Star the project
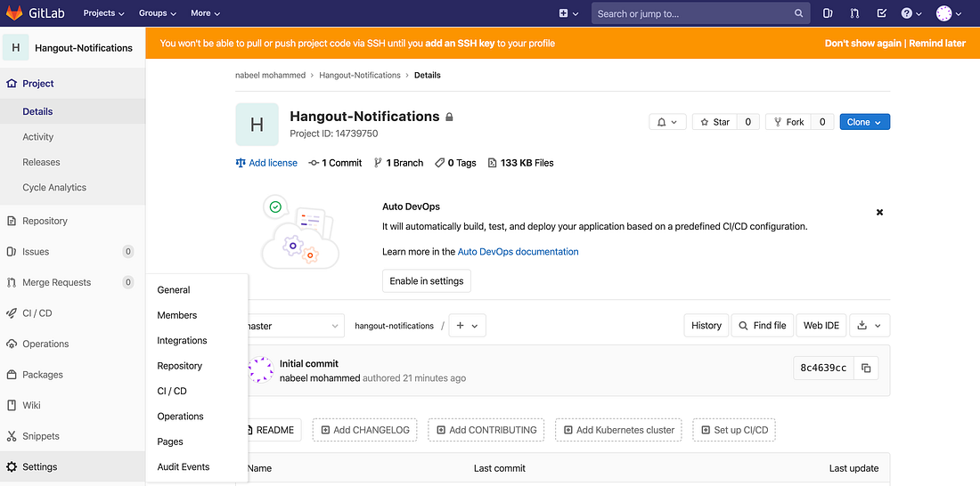Screen dimensions: 980x486 (715, 122)
